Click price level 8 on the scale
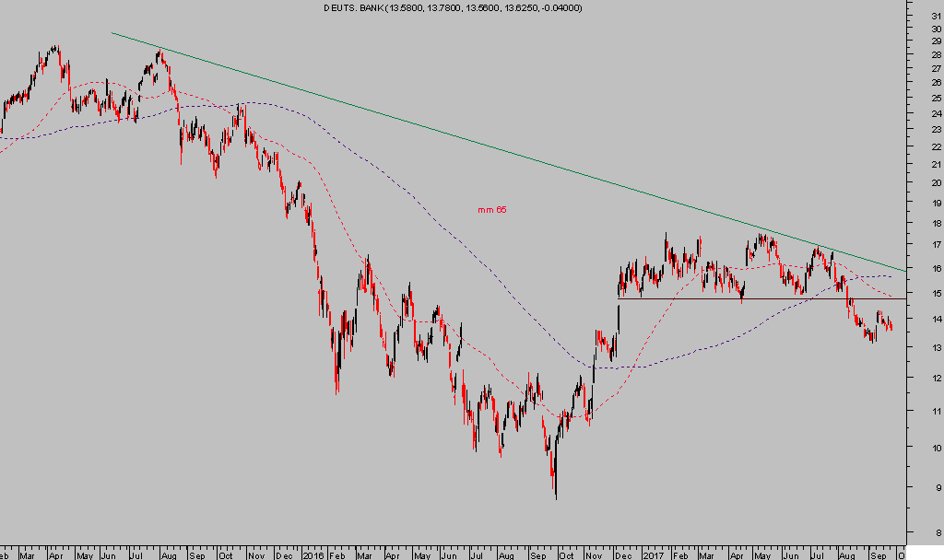This screenshot has height=560, width=944. (x=936, y=532)
